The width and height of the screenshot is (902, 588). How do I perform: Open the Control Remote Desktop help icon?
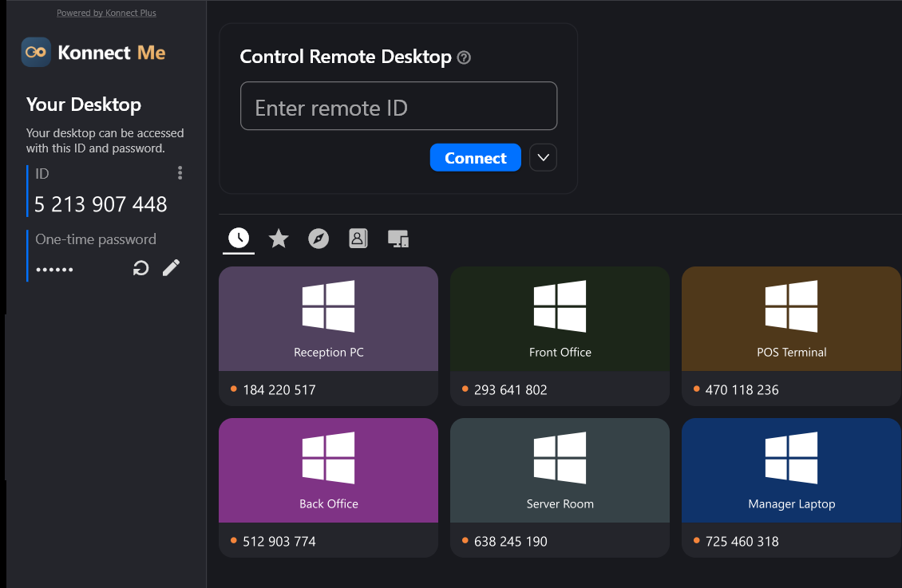(x=464, y=57)
